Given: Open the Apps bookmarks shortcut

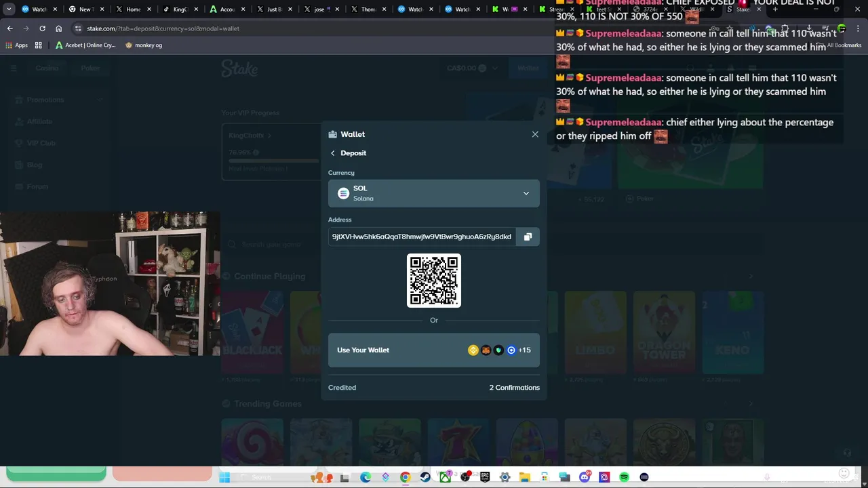Looking at the screenshot, I should 17,45.
